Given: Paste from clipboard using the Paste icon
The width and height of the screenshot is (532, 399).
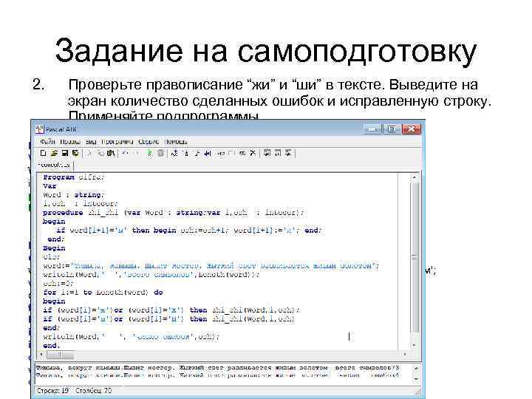Looking at the screenshot, I should [111, 154].
